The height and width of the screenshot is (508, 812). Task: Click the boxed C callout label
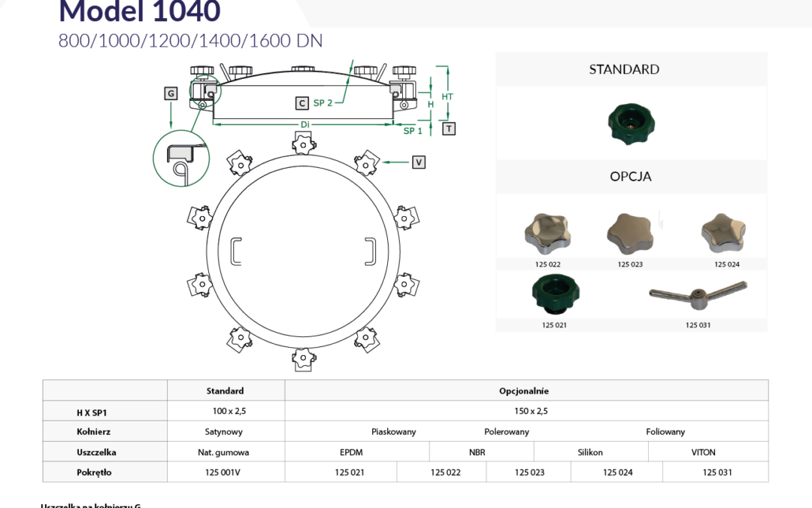[x=302, y=103]
